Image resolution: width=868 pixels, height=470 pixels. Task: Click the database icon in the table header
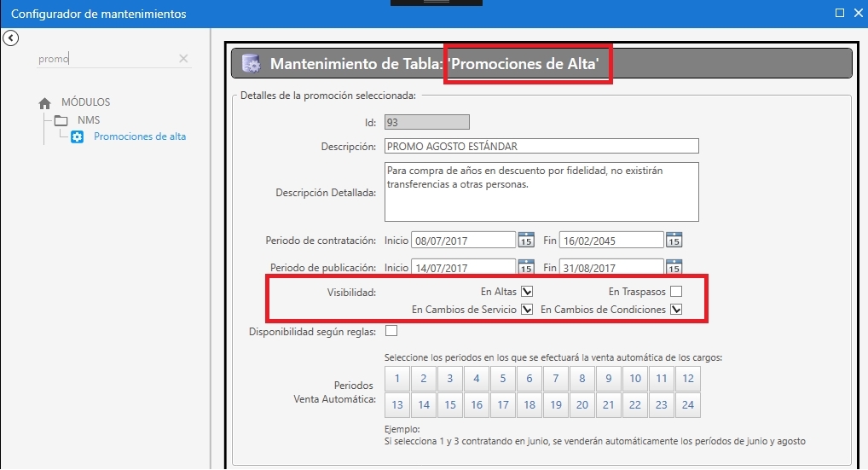[x=252, y=64]
